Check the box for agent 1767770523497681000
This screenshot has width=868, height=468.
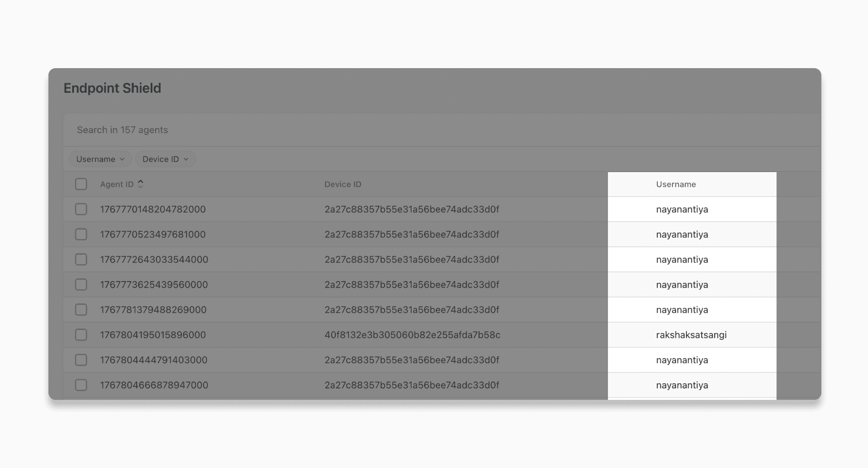(81, 234)
